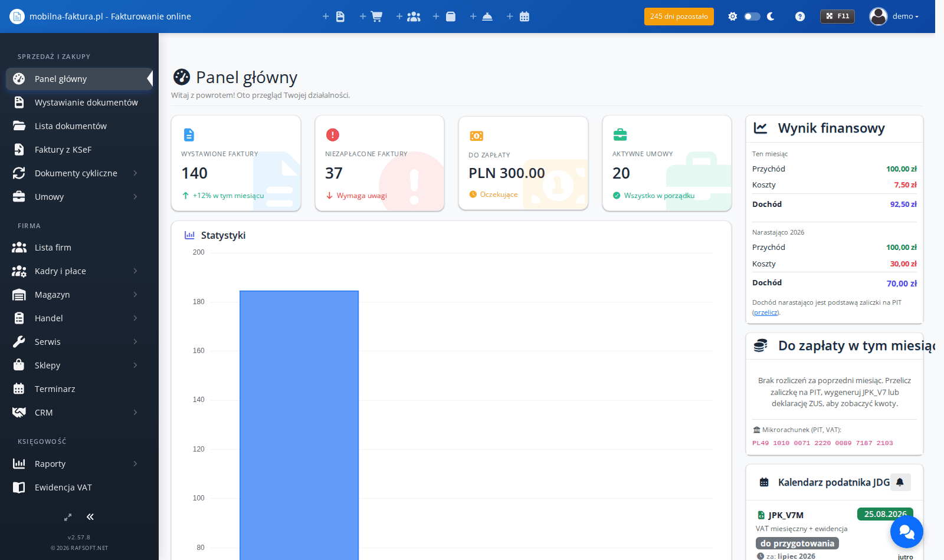Screen dimensions: 944x560
Task: Click the v2.57.8 version label
Action: point(79,538)
